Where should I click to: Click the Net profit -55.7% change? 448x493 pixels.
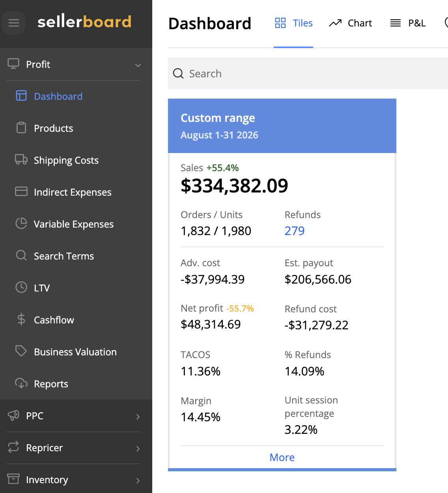240,308
